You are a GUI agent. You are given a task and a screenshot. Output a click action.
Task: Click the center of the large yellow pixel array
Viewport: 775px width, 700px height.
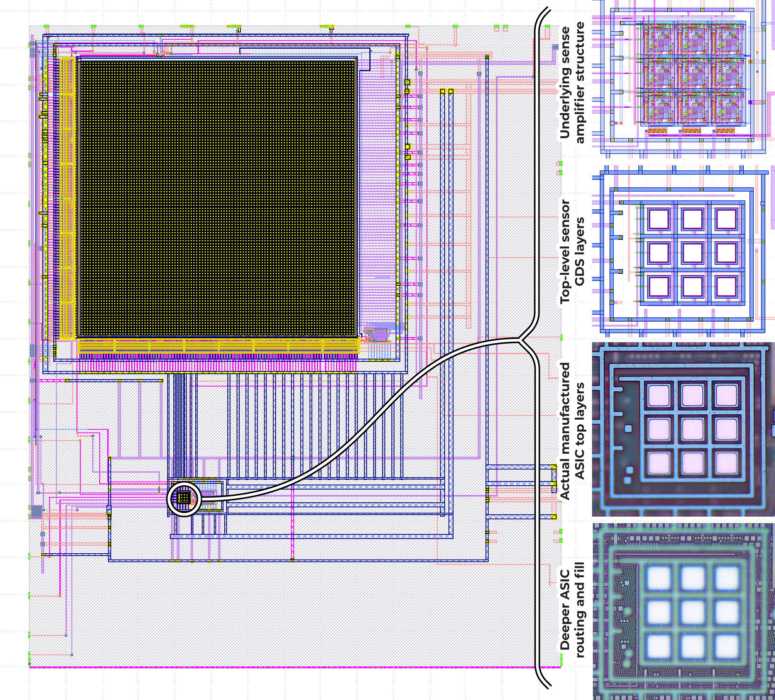217,198
